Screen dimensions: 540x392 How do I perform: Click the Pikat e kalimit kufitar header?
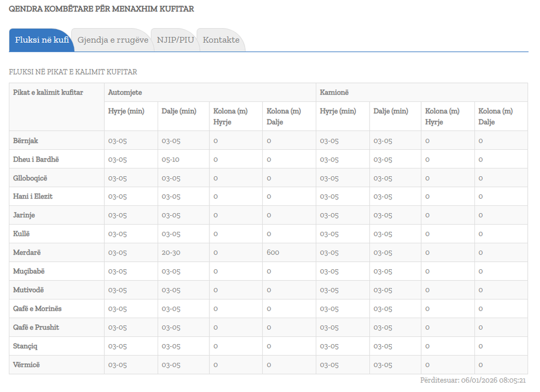click(x=48, y=92)
